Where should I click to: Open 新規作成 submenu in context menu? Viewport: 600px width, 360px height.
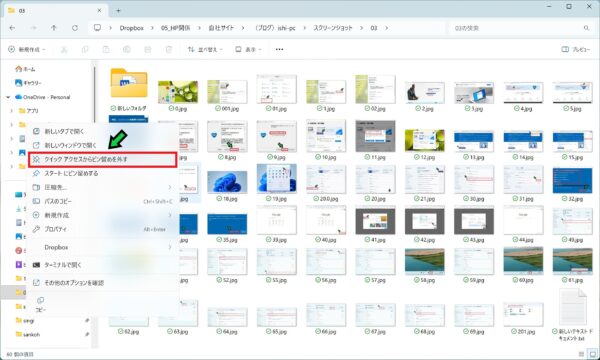(x=103, y=215)
